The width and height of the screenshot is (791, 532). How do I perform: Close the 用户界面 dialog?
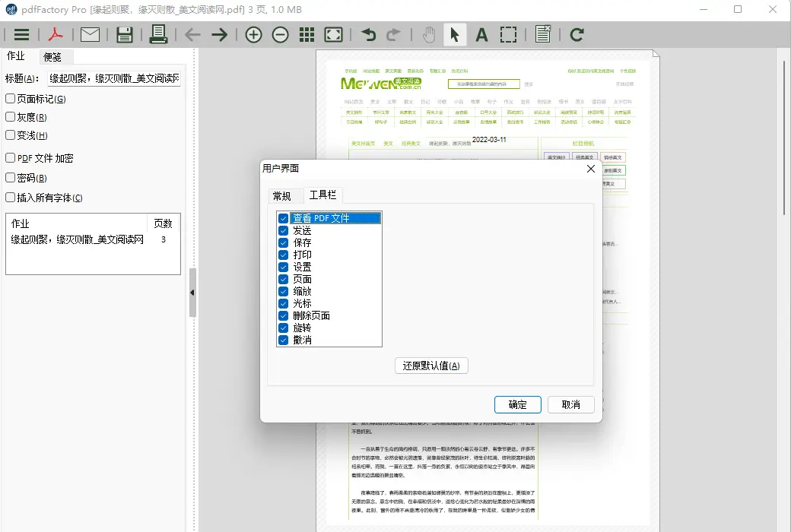click(590, 169)
